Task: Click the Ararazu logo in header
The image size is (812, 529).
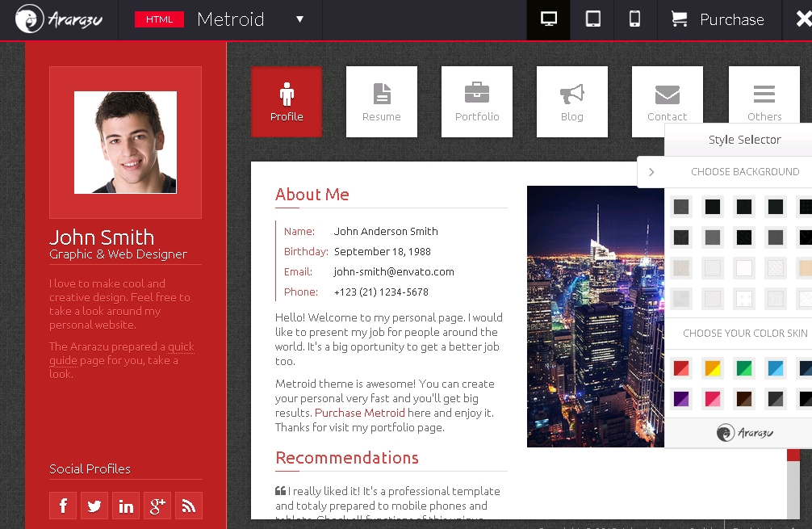Action: coord(59,19)
